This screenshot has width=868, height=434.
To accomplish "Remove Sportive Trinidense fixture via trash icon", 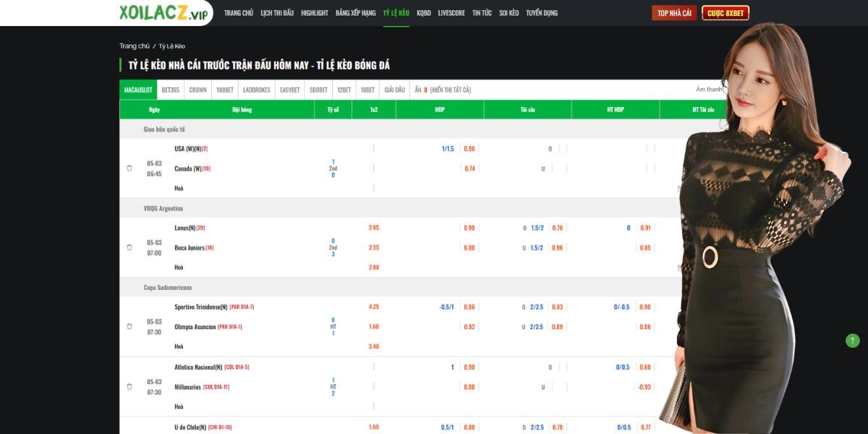I will point(129,325).
